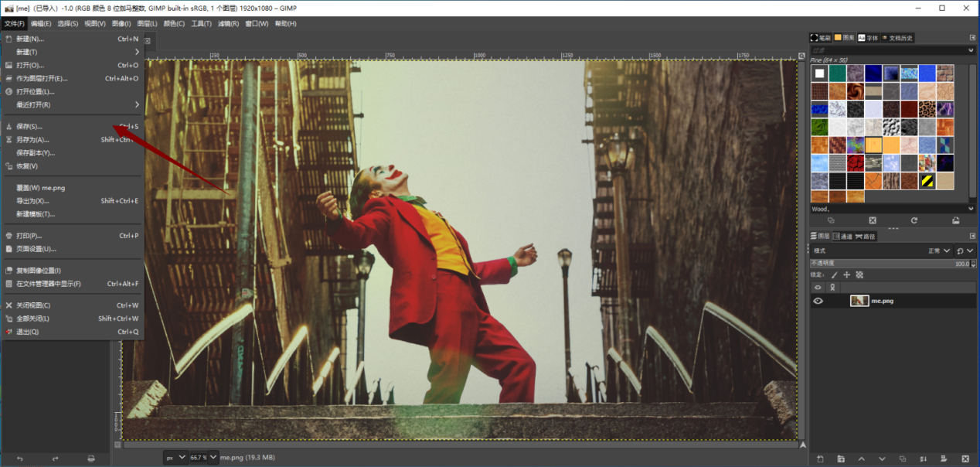
Task: Switch to the 字体 tab
Action: tap(867, 37)
